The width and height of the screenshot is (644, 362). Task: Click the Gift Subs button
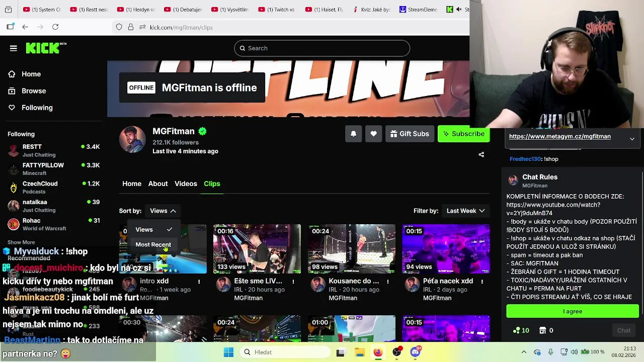pos(410,134)
